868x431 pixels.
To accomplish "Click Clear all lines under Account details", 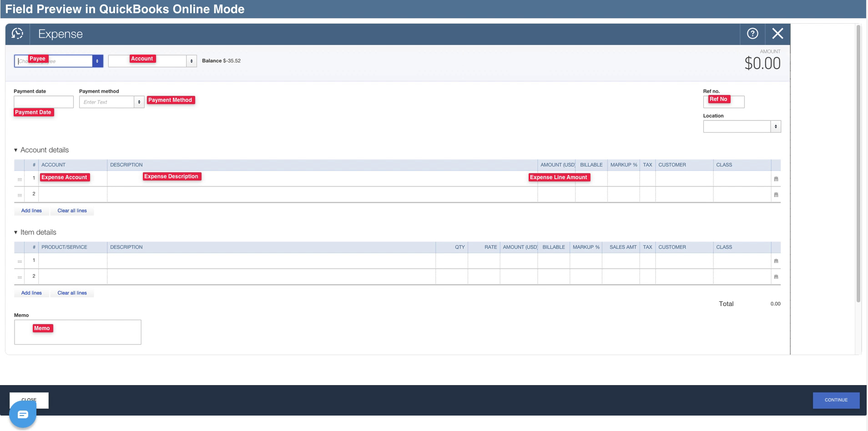I will (x=72, y=210).
